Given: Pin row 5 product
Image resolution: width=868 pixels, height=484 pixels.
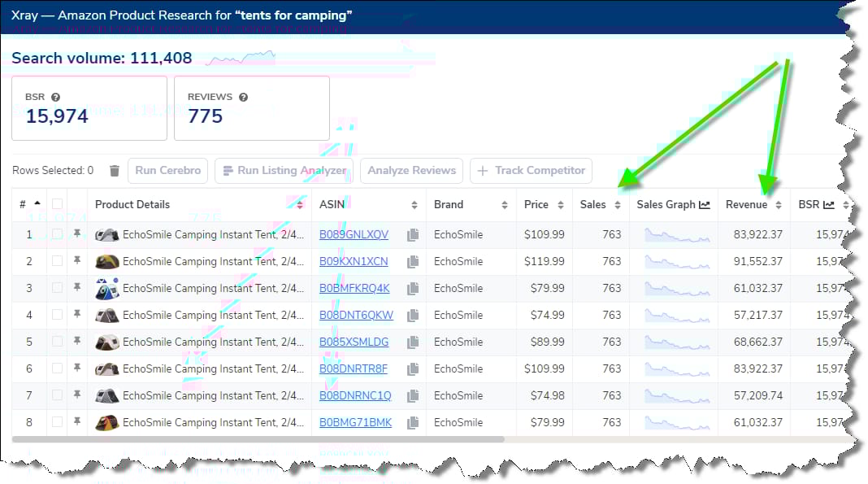Looking at the screenshot, I should (x=77, y=341).
